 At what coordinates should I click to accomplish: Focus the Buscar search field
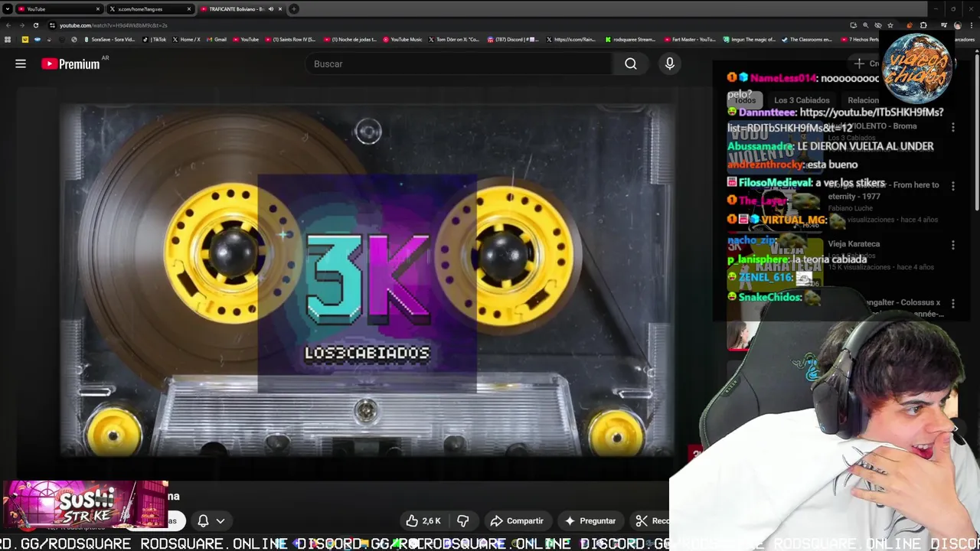point(459,64)
